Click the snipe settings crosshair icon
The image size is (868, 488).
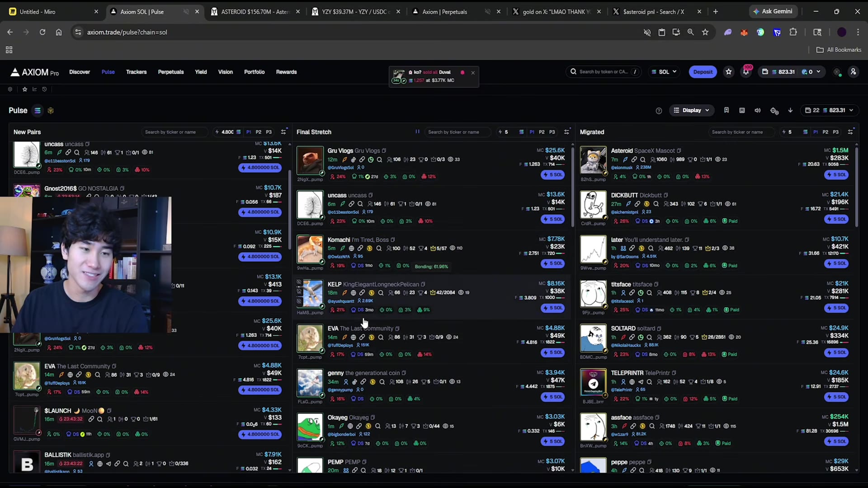774,111
